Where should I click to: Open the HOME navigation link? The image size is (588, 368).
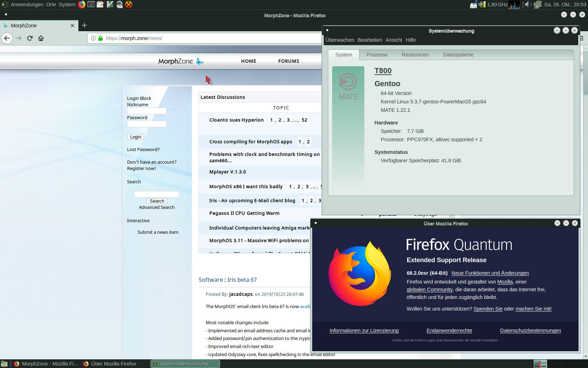(x=248, y=61)
